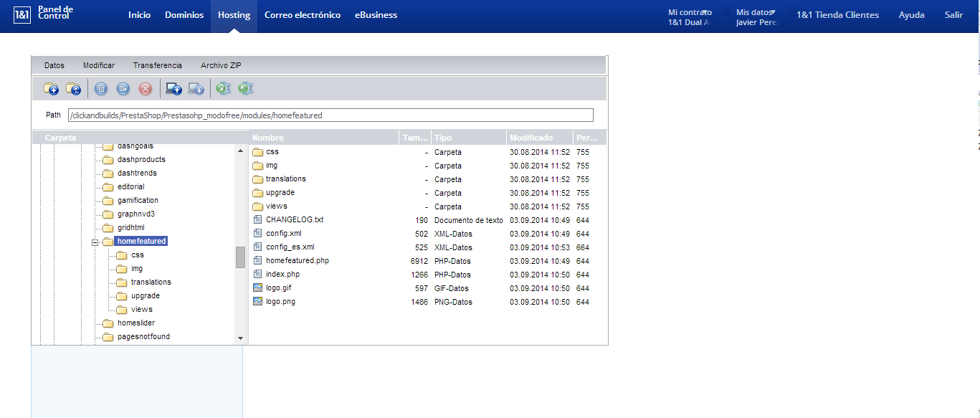Click the new folder toolbar icon
980x418 pixels.
pyautogui.click(x=51, y=89)
